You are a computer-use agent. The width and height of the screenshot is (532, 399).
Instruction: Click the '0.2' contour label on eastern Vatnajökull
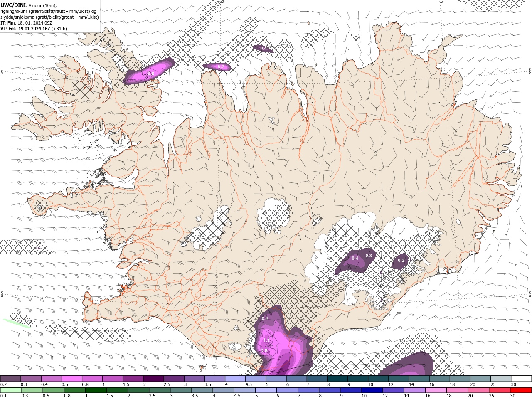(401, 261)
